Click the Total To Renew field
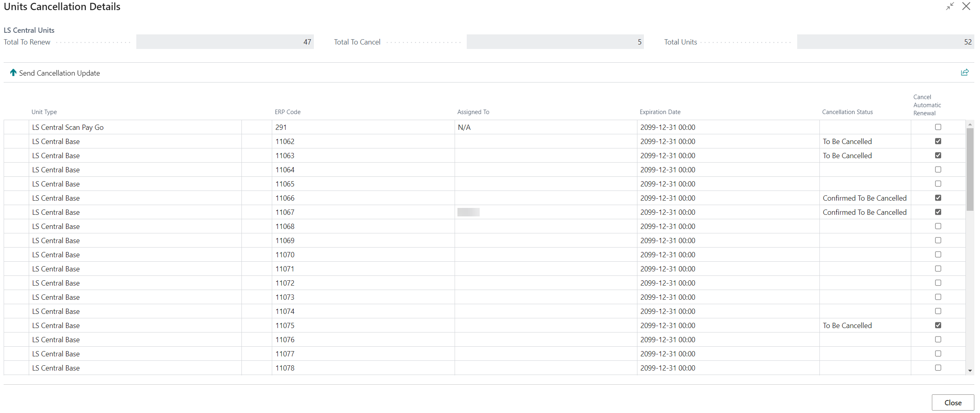 [x=225, y=42]
